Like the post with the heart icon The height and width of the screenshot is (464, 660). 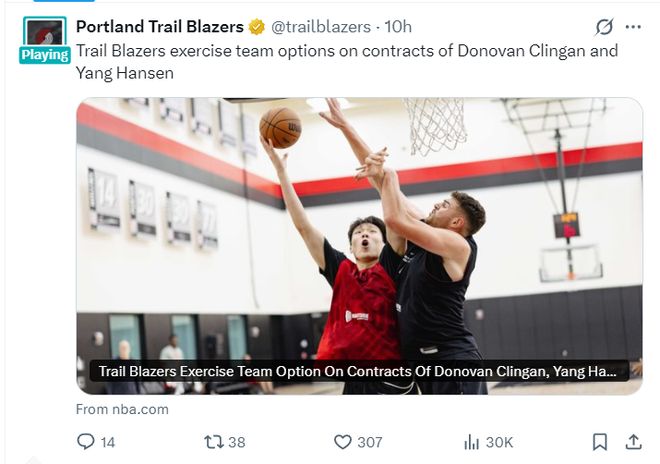343,442
